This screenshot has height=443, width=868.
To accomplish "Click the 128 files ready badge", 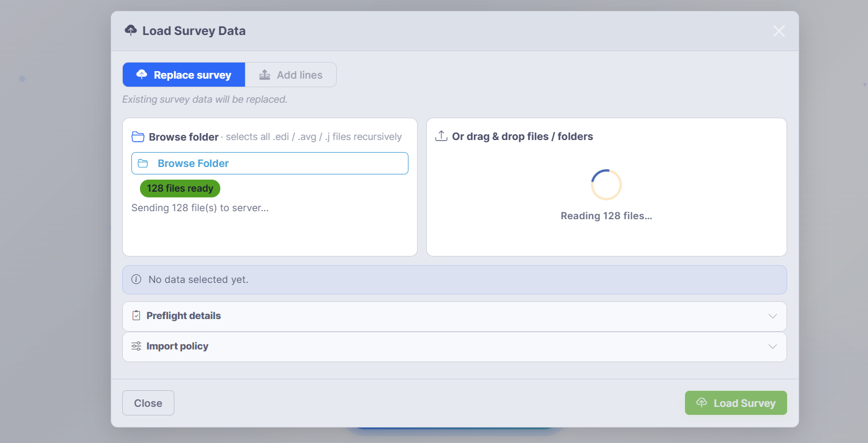I will coord(180,188).
